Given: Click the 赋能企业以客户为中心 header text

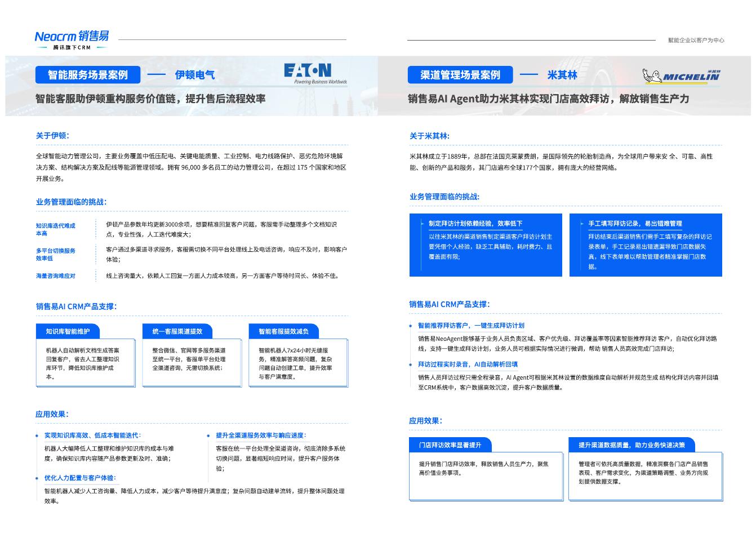Looking at the screenshot, I should click(x=696, y=40).
